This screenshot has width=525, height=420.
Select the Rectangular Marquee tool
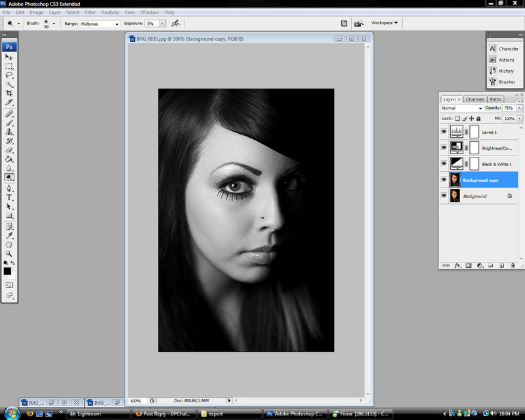(9, 66)
